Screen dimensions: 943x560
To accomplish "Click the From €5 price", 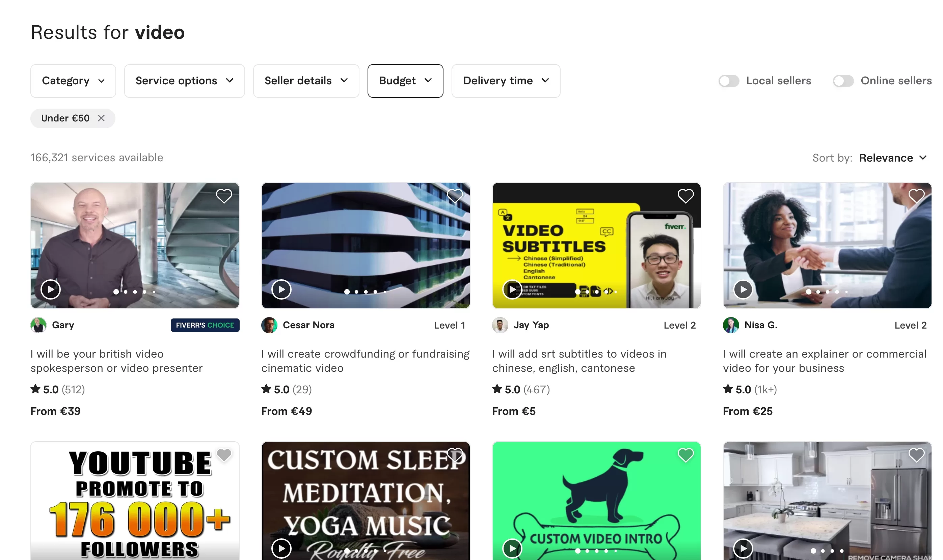I will click(x=514, y=411).
